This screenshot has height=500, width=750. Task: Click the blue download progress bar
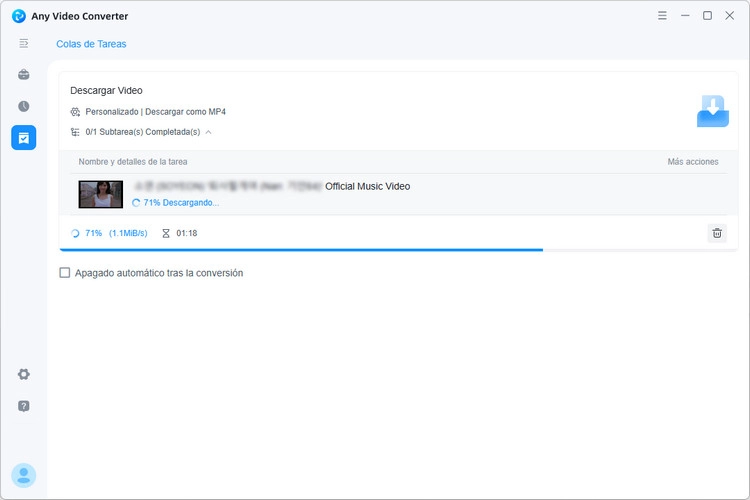tap(301, 250)
